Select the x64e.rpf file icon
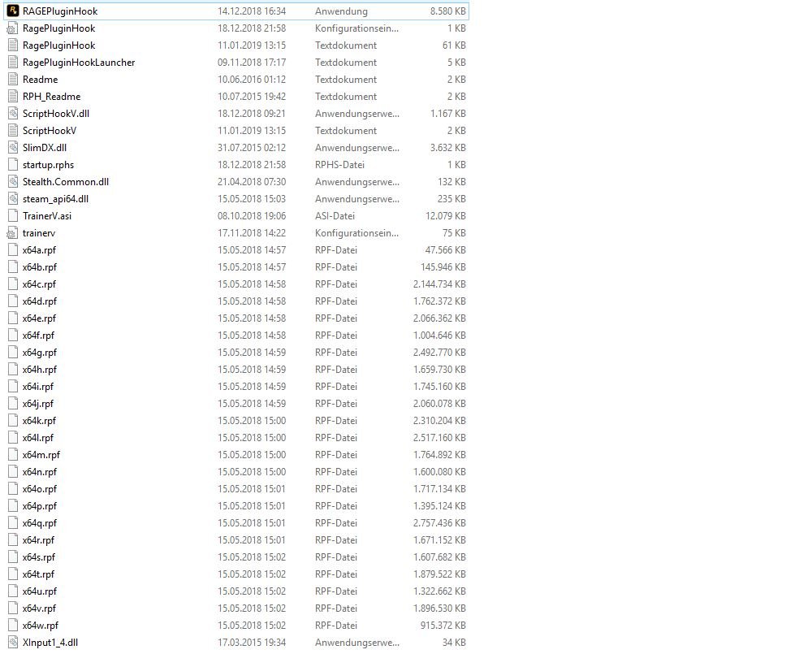This screenshot has height=654, width=812. coord(13,318)
